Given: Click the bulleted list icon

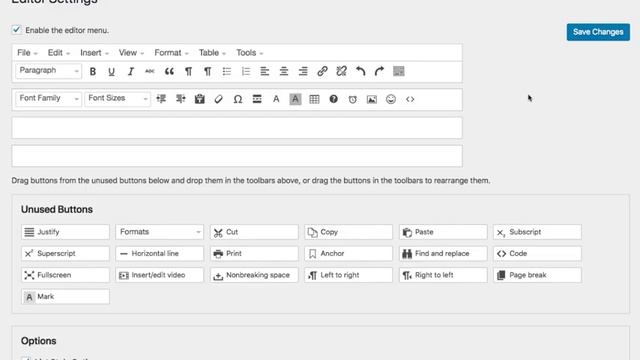Looking at the screenshot, I should pos(227,71).
